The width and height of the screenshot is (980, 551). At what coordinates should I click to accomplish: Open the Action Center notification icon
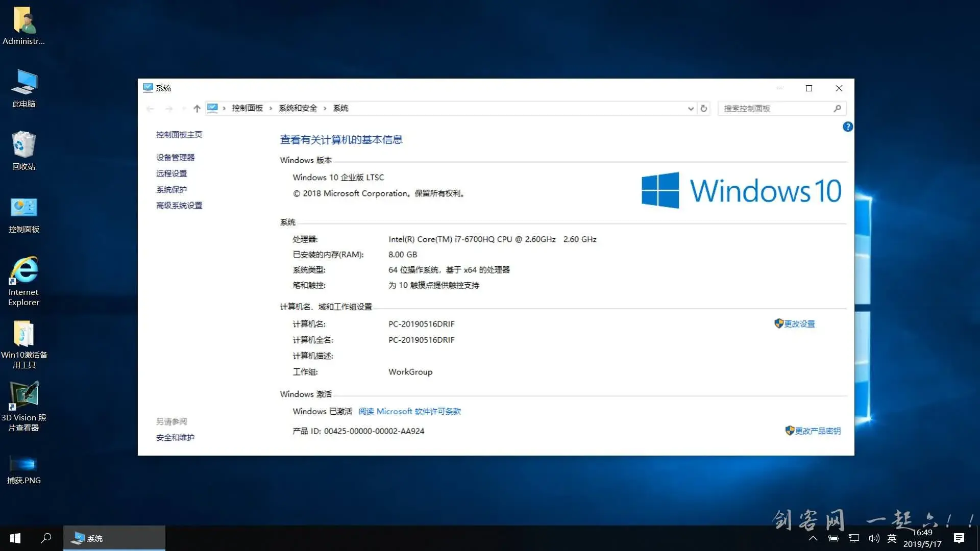tap(959, 538)
